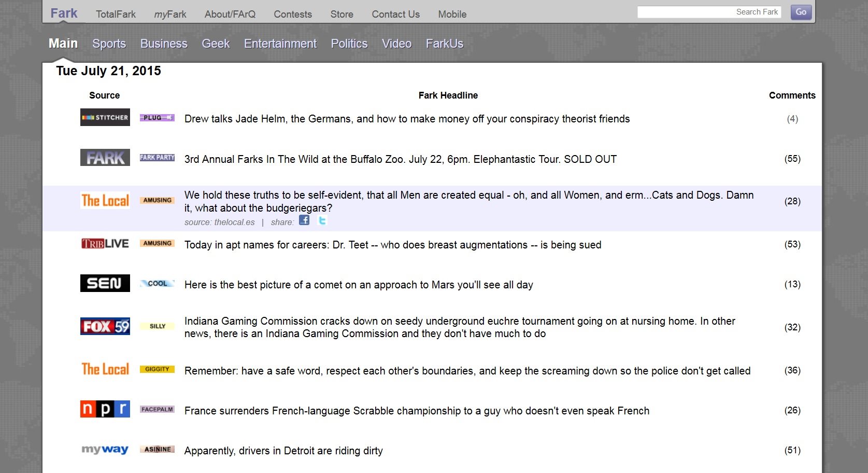868x473 pixels.
Task: Open comments on the Buffalo Zoo story
Action: point(792,159)
